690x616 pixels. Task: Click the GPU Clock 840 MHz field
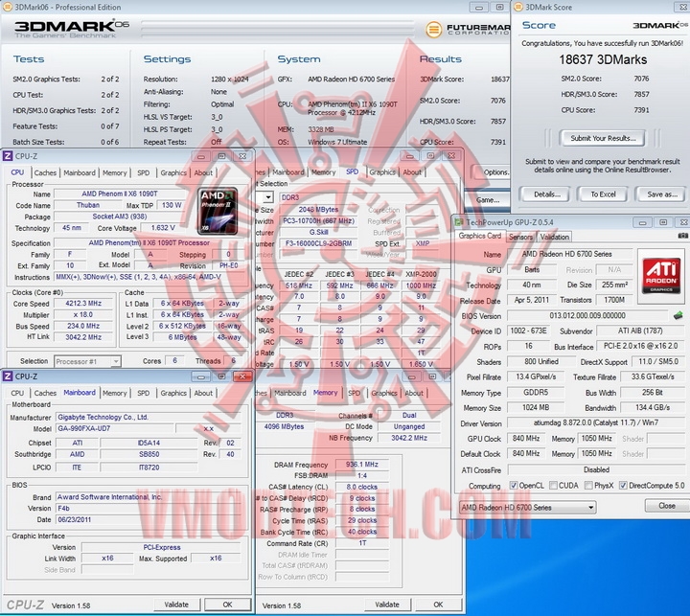click(x=526, y=438)
